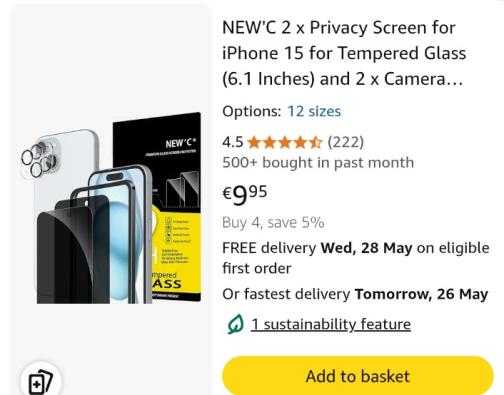
Task: Click the Options label
Action: coord(252,111)
